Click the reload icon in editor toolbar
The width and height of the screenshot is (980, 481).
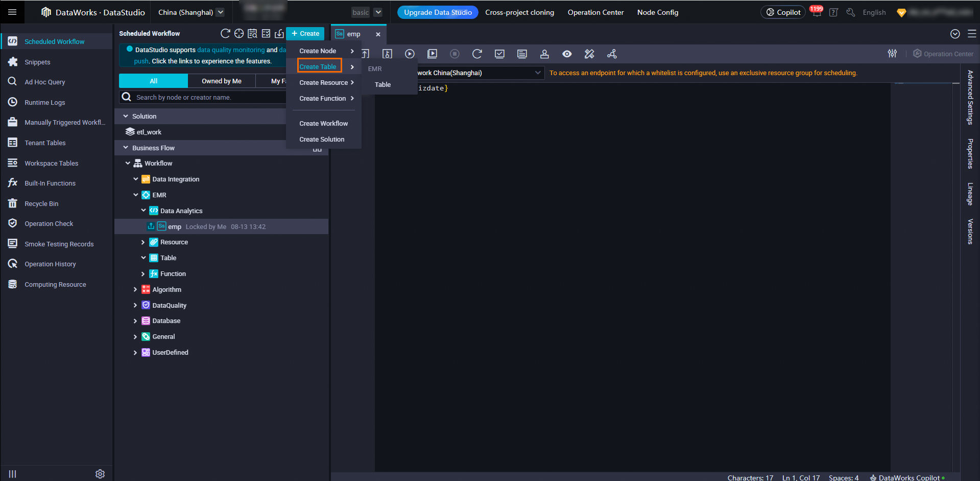tap(477, 54)
